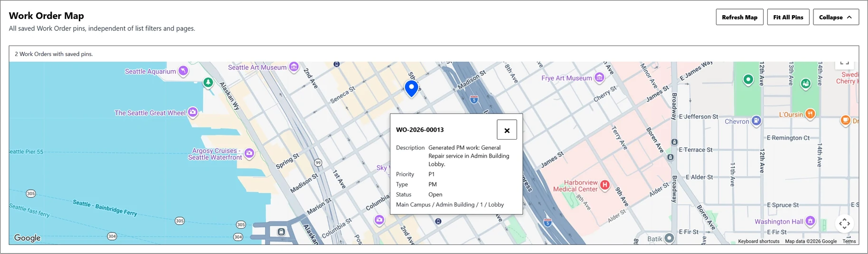The height and width of the screenshot is (254, 868).
Task: Select the blue work order map pin
Action: click(x=411, y=88)
